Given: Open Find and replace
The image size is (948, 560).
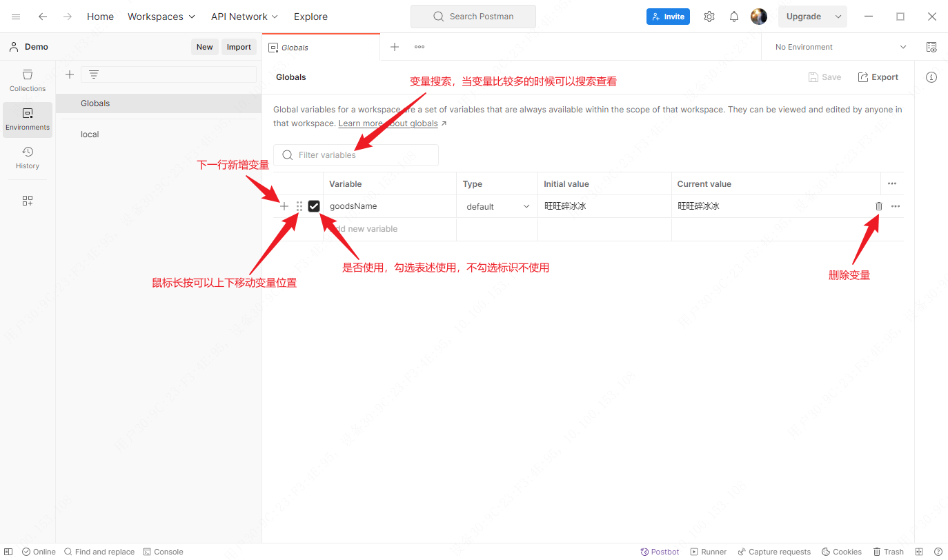Looking at the screenshot, I should pyautogui.click(x=99, y=552).
